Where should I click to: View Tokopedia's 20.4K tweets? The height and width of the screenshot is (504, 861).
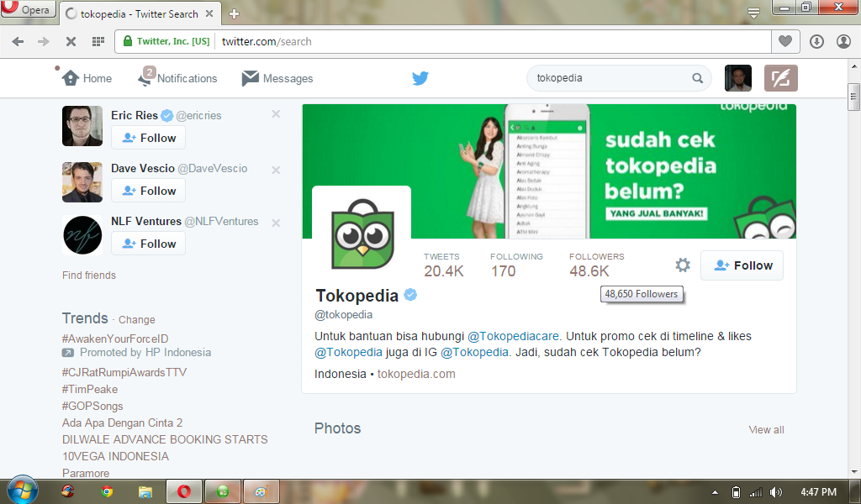point(444,265)
